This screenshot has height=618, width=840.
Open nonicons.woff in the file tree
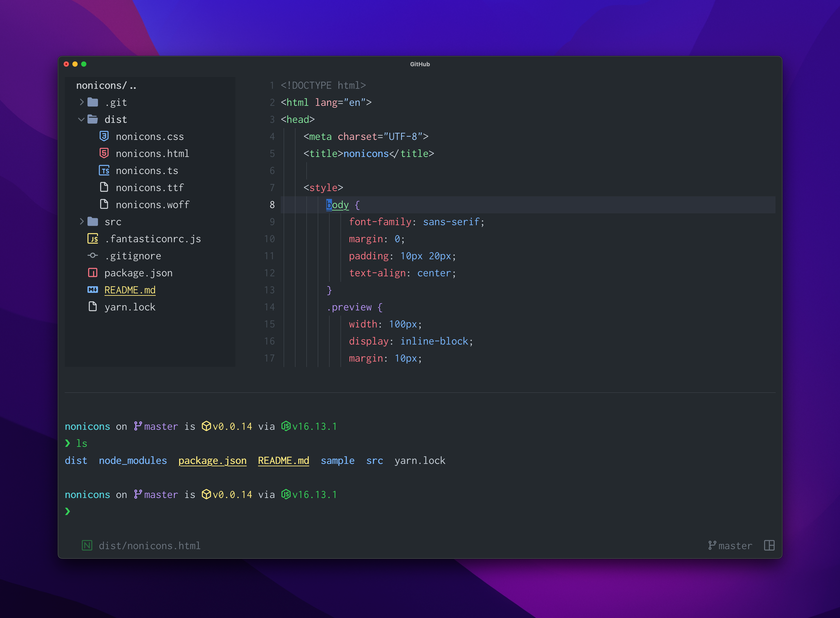click(153, 205)
